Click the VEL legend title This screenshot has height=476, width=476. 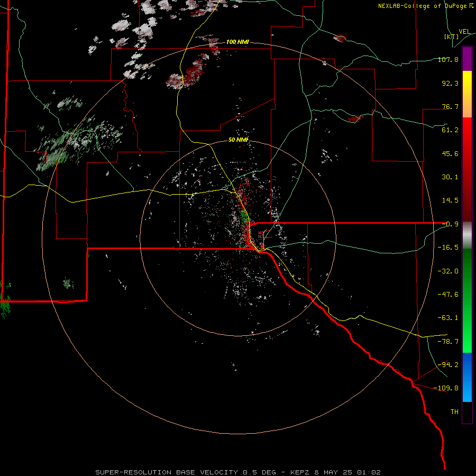464,32
